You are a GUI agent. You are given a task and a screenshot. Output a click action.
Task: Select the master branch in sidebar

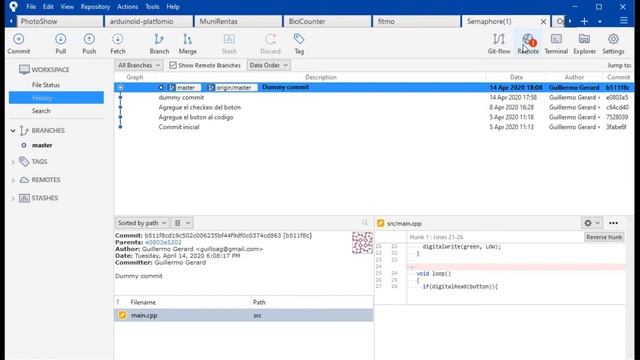click(x=42, y=145)
